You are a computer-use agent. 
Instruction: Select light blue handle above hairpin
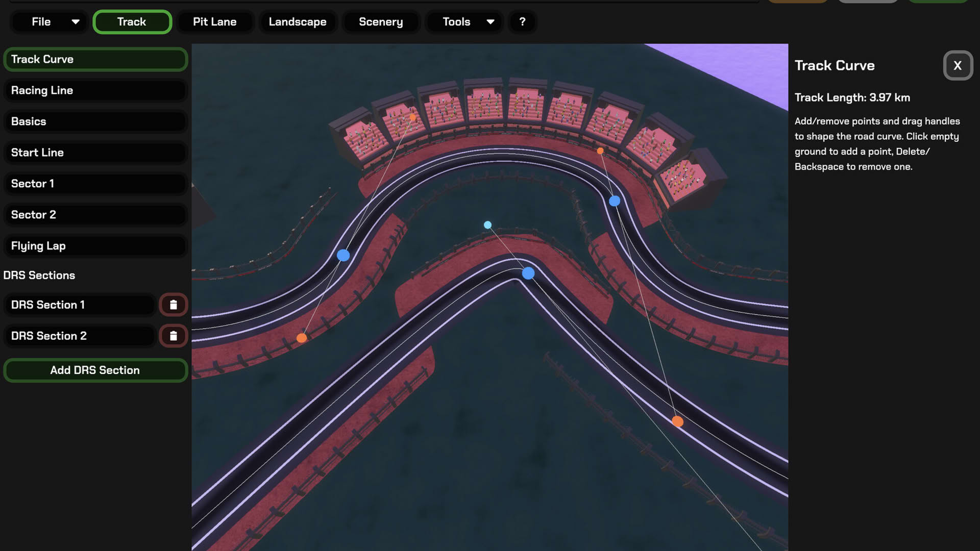[x=487, y=225]
